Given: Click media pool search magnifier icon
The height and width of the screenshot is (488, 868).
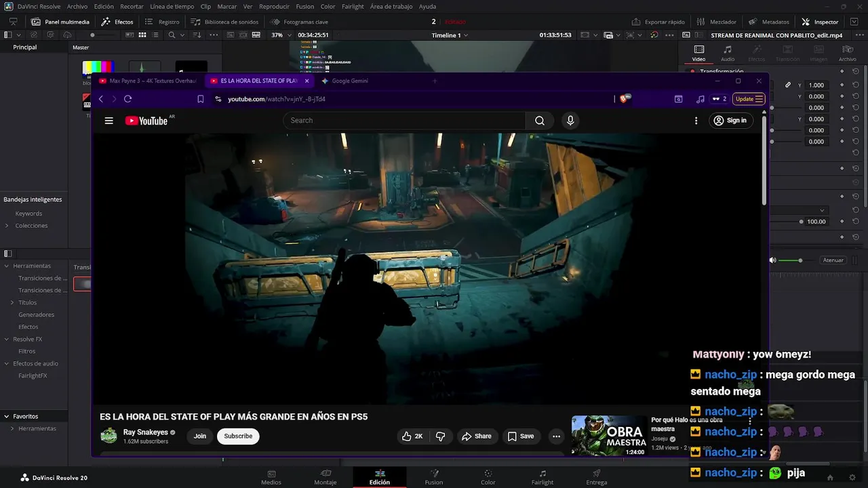Looking at the screenshot, I should 172,35.
